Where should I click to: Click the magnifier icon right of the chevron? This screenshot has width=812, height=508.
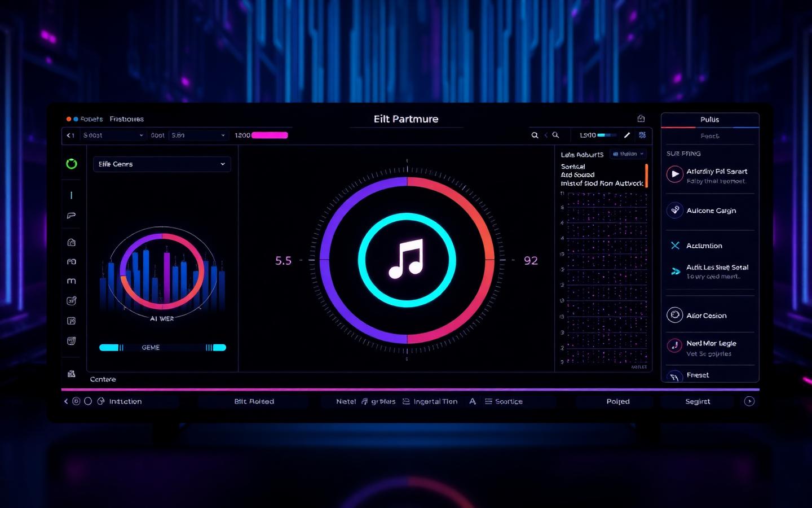click(x=555, y=135)
